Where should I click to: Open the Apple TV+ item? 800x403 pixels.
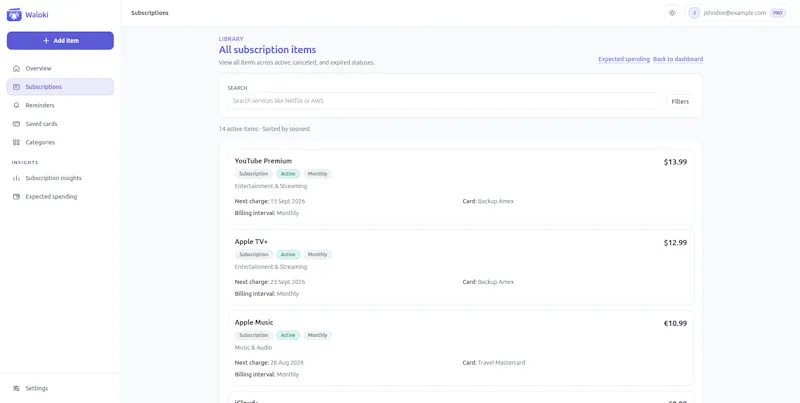461,268
